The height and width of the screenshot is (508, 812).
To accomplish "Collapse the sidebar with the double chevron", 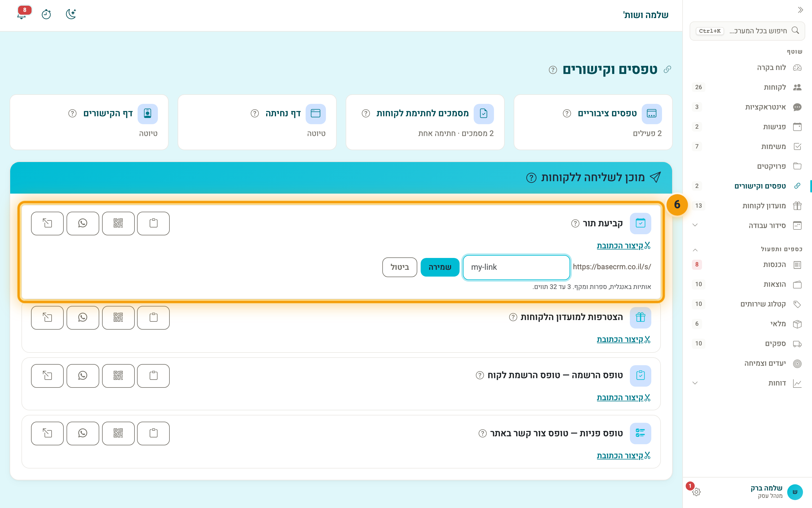I will tap(800, 10).
